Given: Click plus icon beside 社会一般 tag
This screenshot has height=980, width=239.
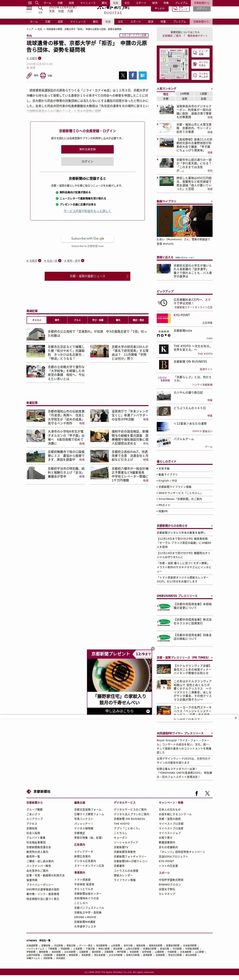Looking at the screenshot, I should pos(60,261).
